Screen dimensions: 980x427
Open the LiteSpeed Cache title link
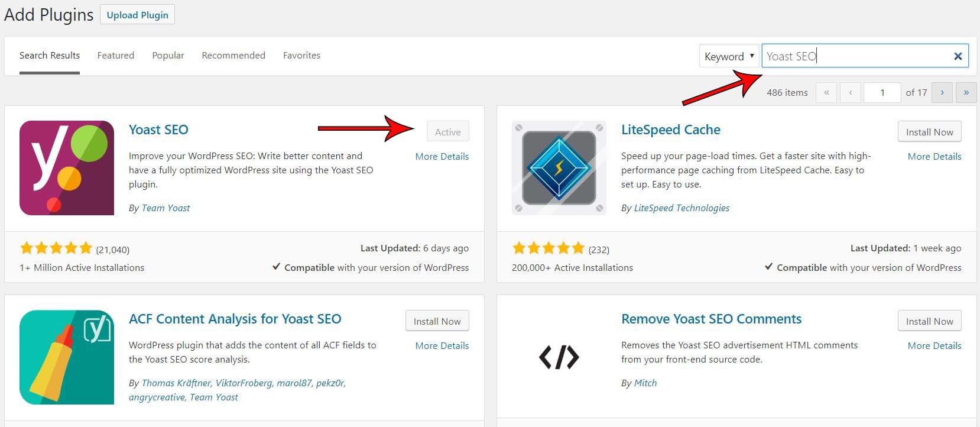click(x=671, y=130)
